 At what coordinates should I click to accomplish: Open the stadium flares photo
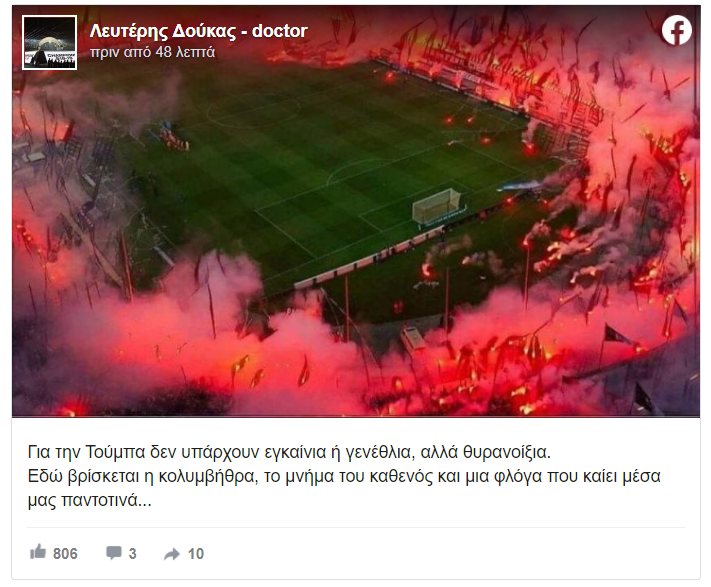pos(356,211)
